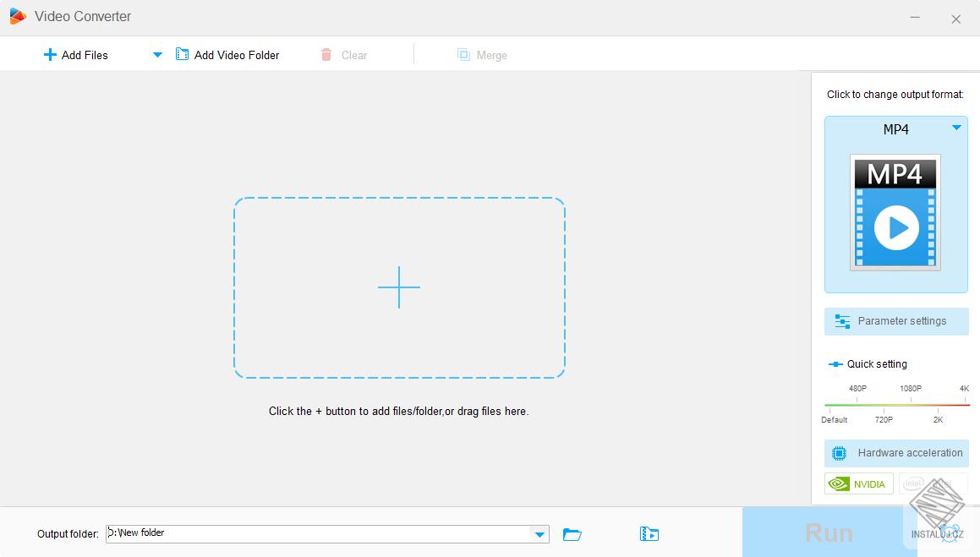Click the video folder icon near Run
The width and height of the screenshot is (980, 557).
649,533
